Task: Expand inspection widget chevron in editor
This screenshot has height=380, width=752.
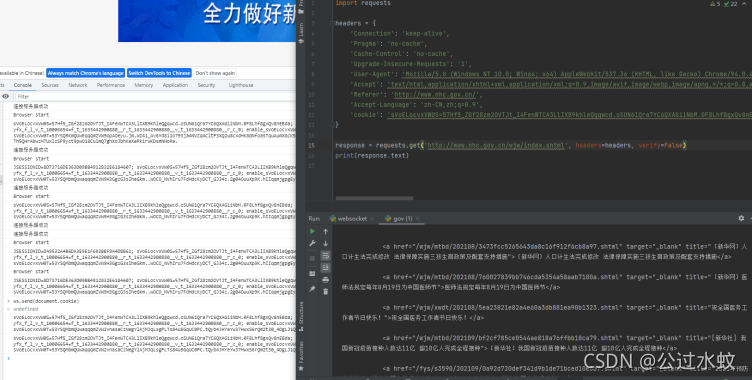Action: (744, 3)
